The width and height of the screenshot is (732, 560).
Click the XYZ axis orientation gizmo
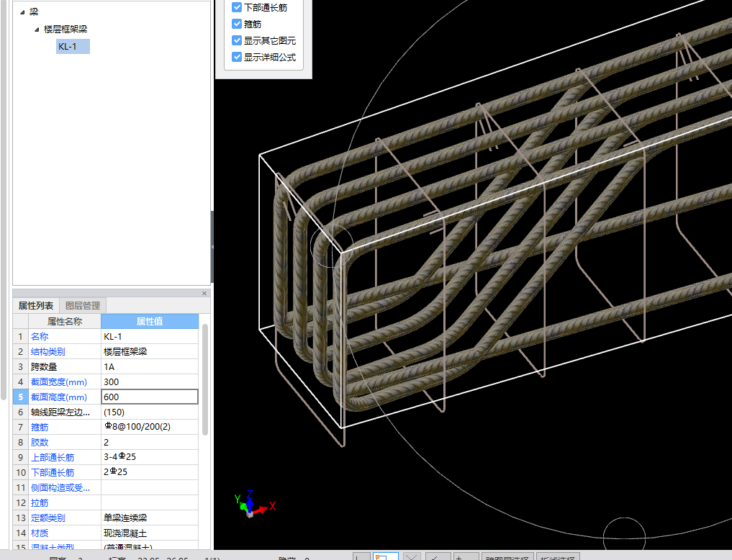tap(254, 505)
